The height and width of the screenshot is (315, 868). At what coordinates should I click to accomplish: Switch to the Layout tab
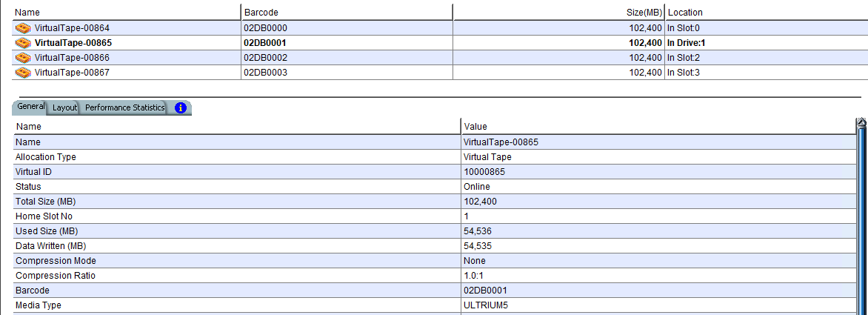pyautogui.click(x=64, y=108)
